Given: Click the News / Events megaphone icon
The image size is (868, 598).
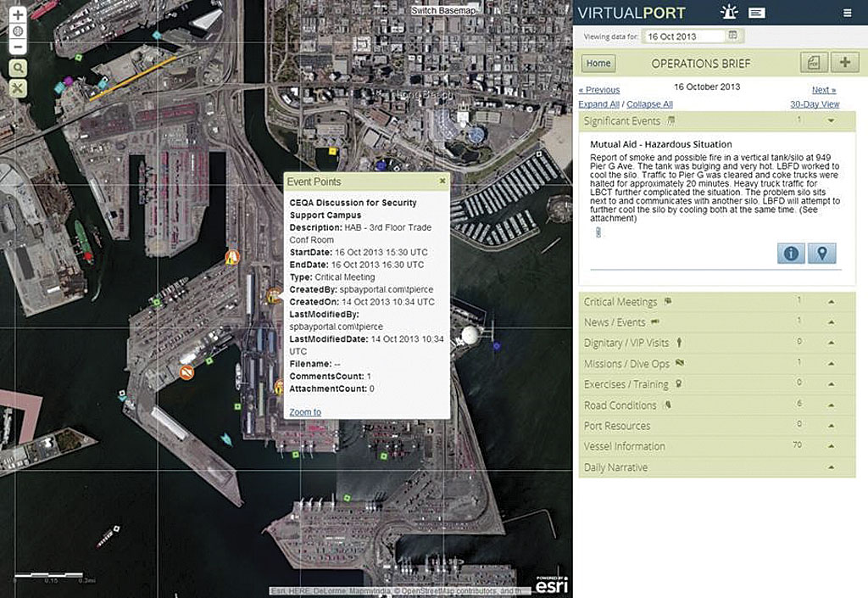Looking at the screenshot, I should point(655,321).
